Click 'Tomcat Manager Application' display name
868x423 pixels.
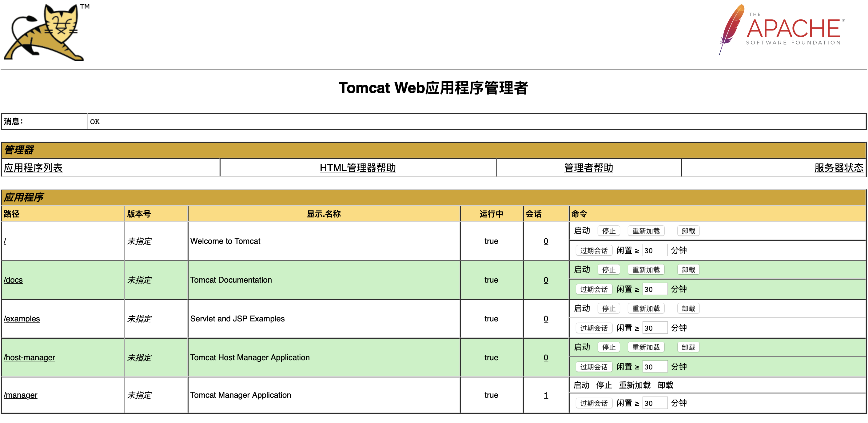pos(240,395)
